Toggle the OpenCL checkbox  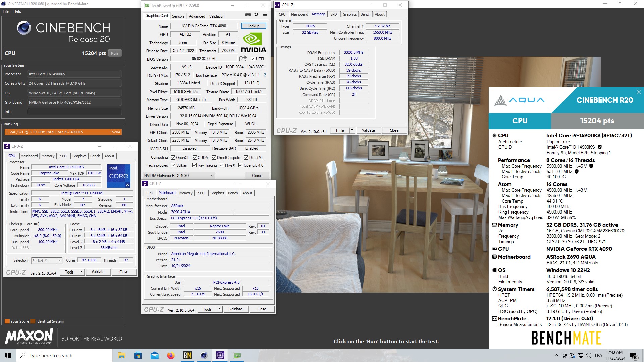click(x=173, y=158)
